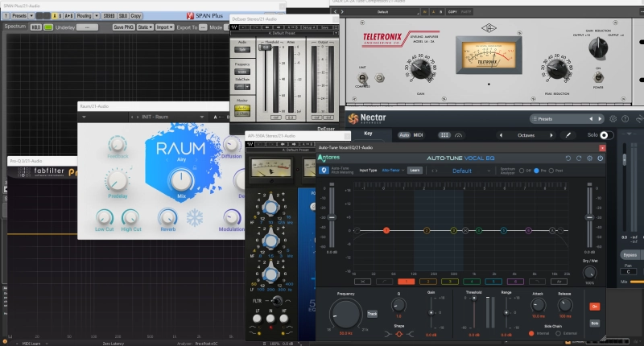This screenshot has width=644, height=346.
Task: Click the DeEsser Threshold slider handle
Action: click(x=265, y=47)
